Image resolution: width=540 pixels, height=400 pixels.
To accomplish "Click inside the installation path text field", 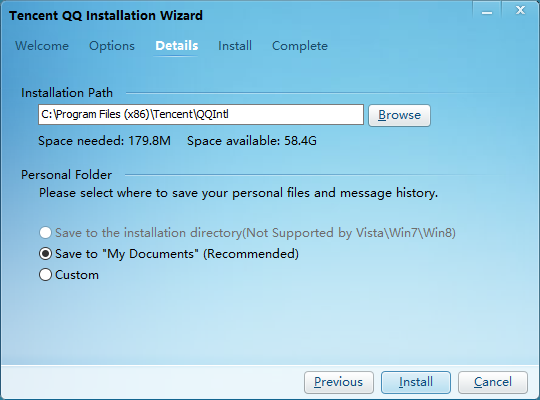I will coord(201,114).
